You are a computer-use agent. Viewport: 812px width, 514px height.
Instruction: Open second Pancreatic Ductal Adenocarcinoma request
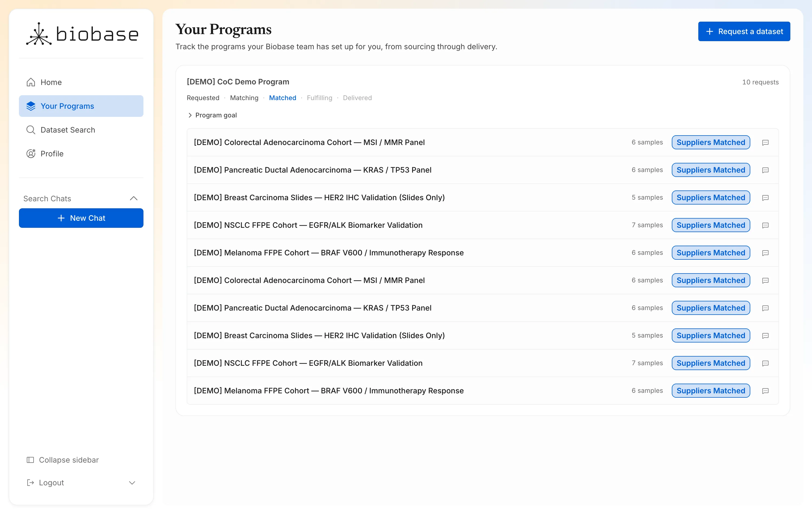(x=483, y=308)
